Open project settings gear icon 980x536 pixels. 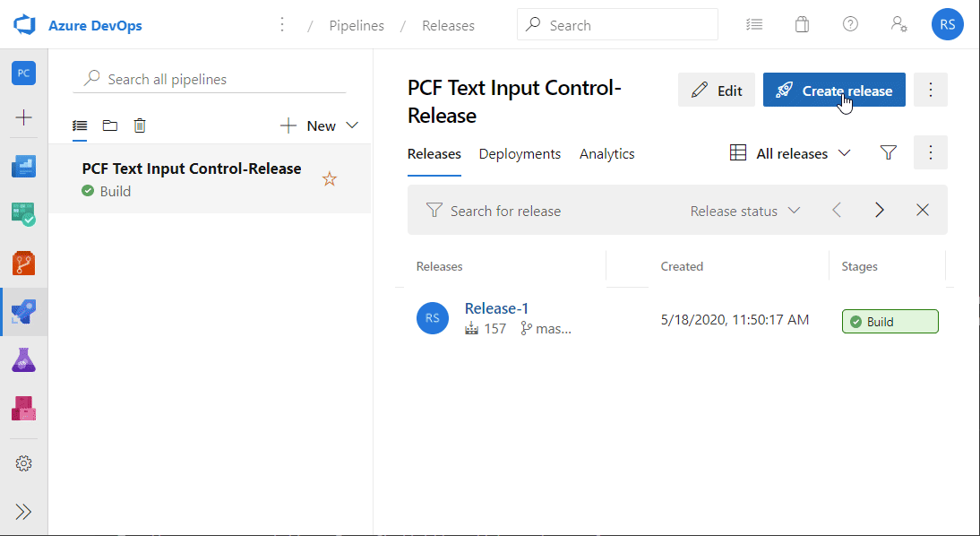[24, 463]
